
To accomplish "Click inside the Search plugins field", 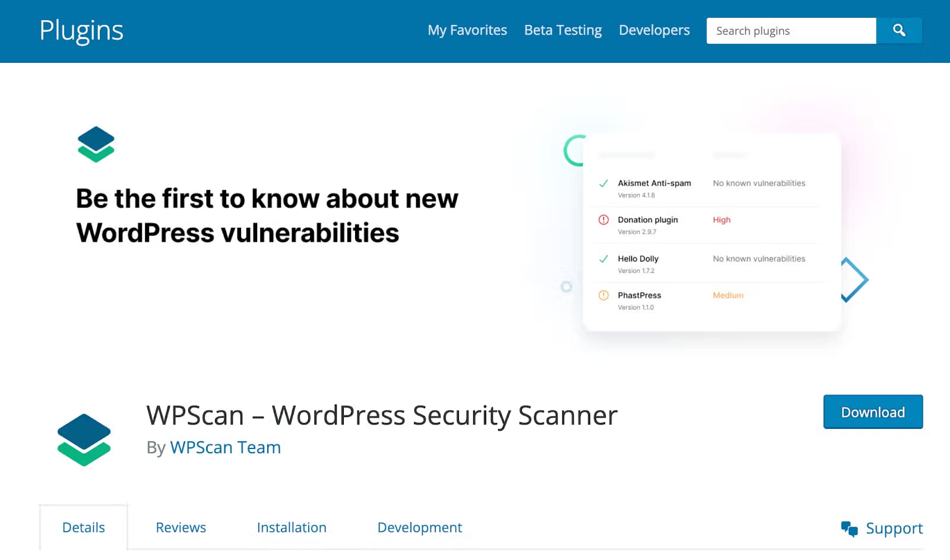I will click(790, 30).
